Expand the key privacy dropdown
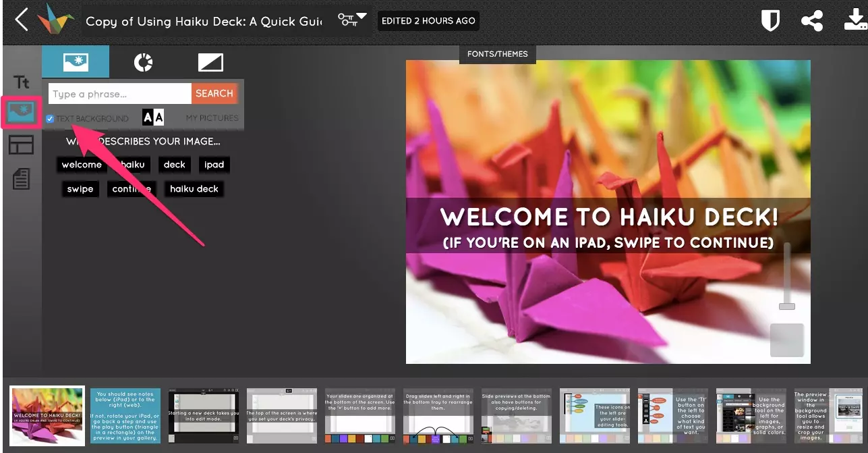Viewport: 868px width, 453px height. coord(353,19)
